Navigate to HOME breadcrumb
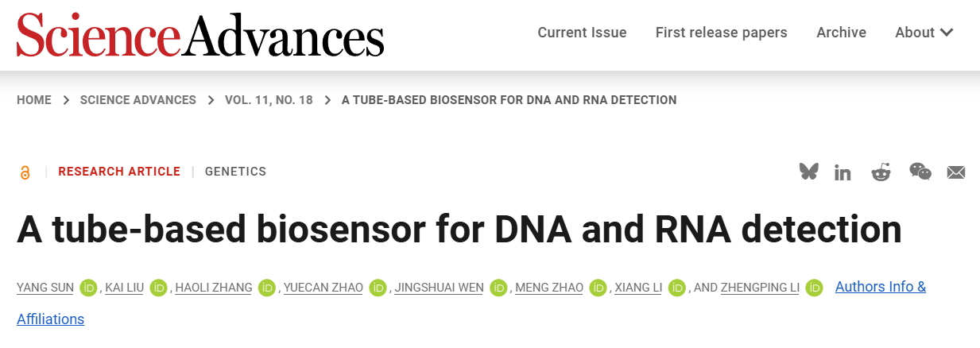 34,100
